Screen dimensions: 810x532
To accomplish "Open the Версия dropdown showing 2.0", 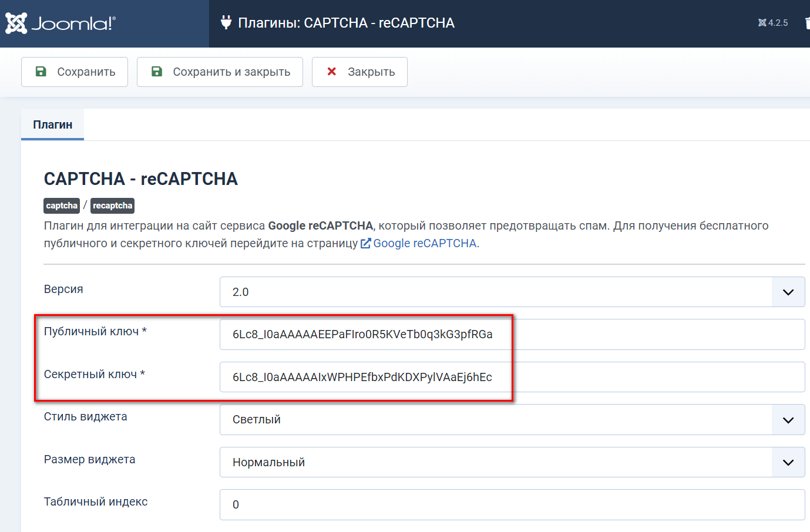I will point(512,292).
